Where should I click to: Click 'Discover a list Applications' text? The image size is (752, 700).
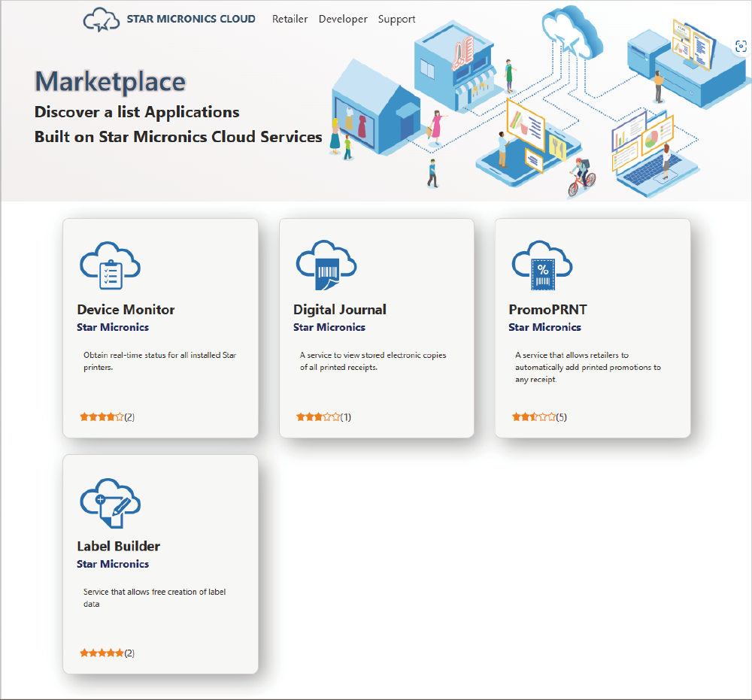137,112
